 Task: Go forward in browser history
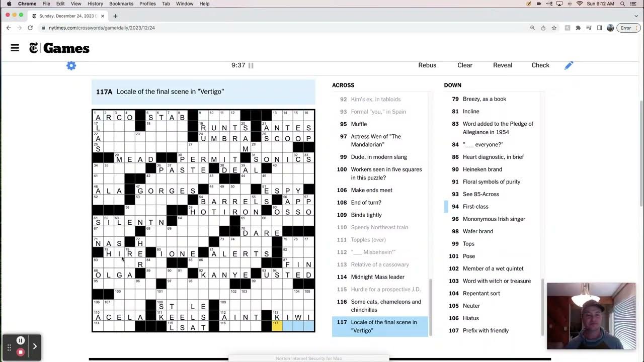point(19,28)
